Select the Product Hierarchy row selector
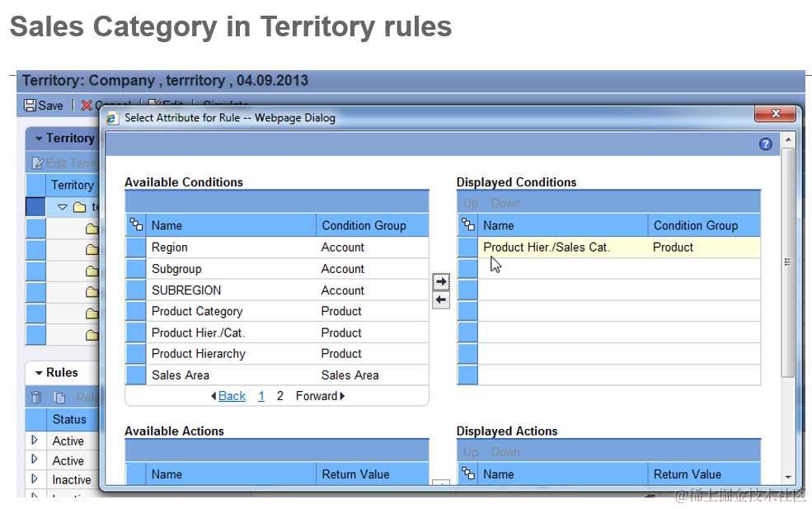The width and height of the screenshot is (812, 509). coord(136,354)
